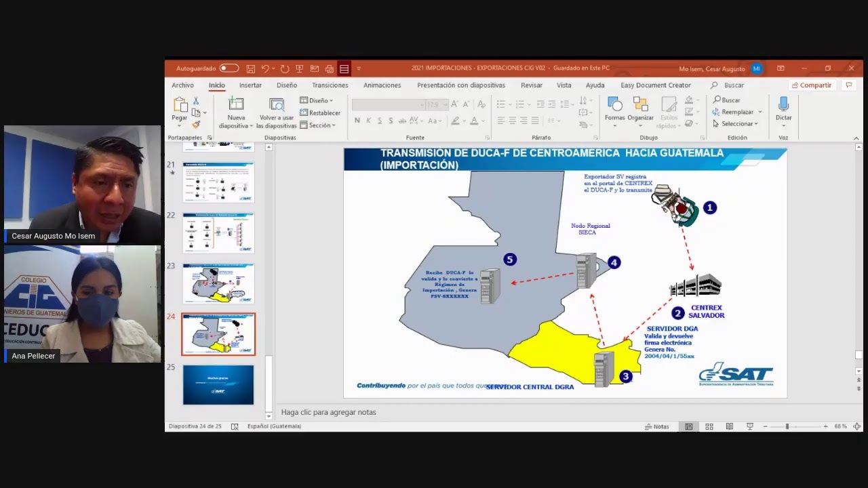Click Restablecer slide layout
The width and height of the screenshot is (868, 488).
pyautogui.click(x=320, y=113)
